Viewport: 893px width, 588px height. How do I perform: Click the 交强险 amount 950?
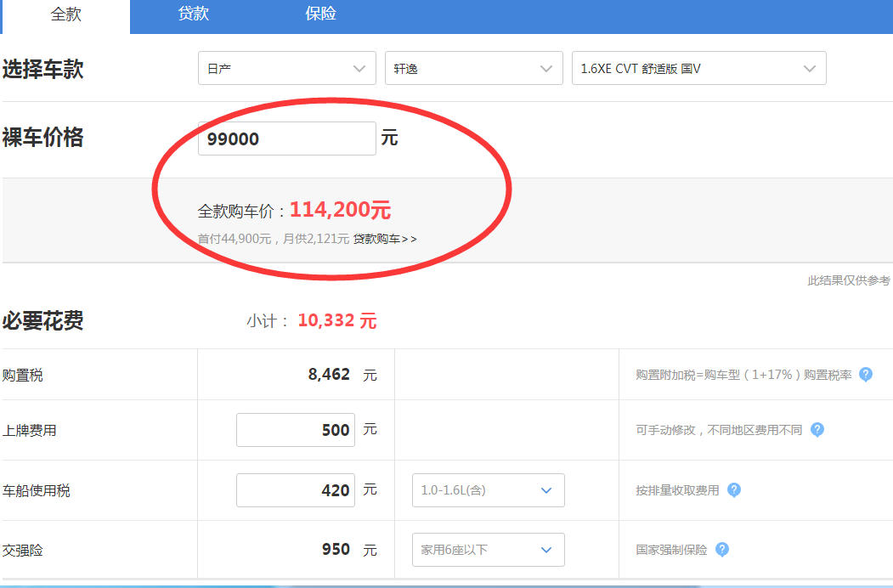336,549
